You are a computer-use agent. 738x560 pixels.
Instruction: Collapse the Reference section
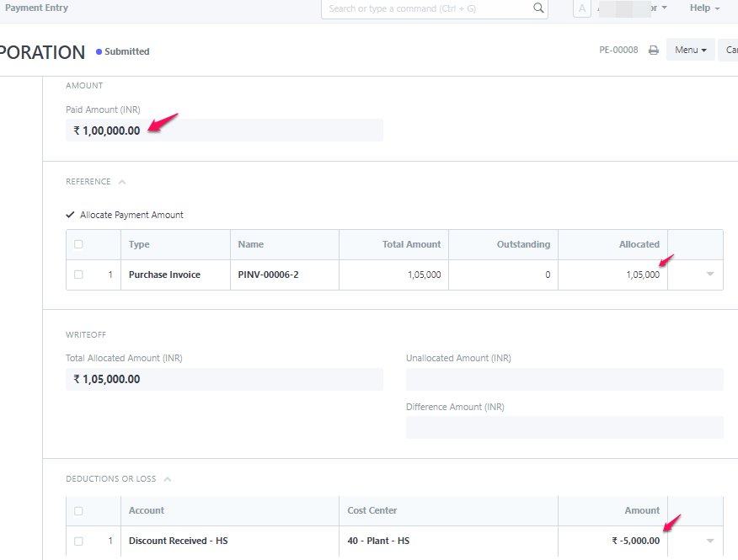tap(122, 182)
